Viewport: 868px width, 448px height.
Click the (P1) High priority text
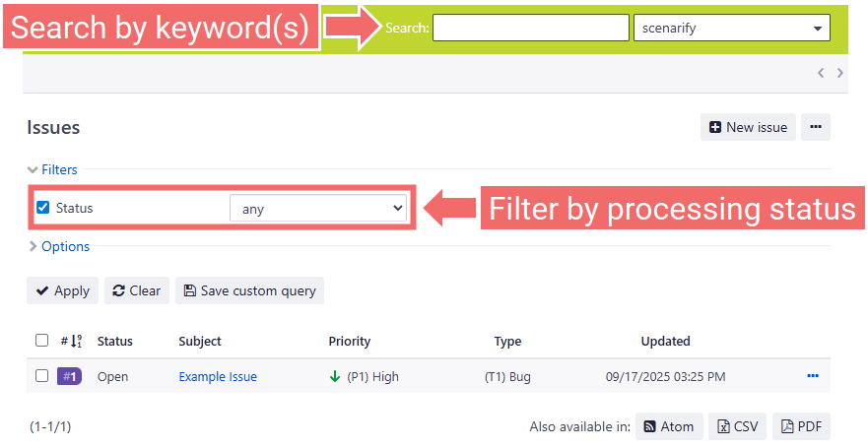[x=372, y=377]
